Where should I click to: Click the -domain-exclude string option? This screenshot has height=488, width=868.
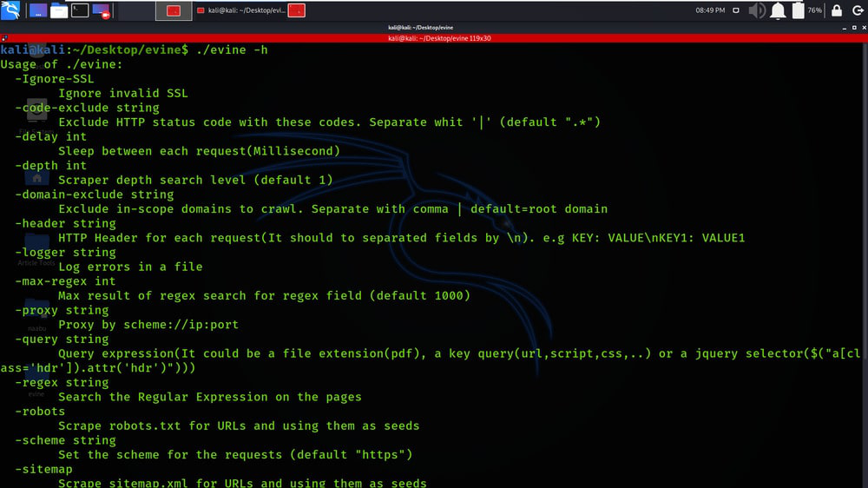(94, 195)
